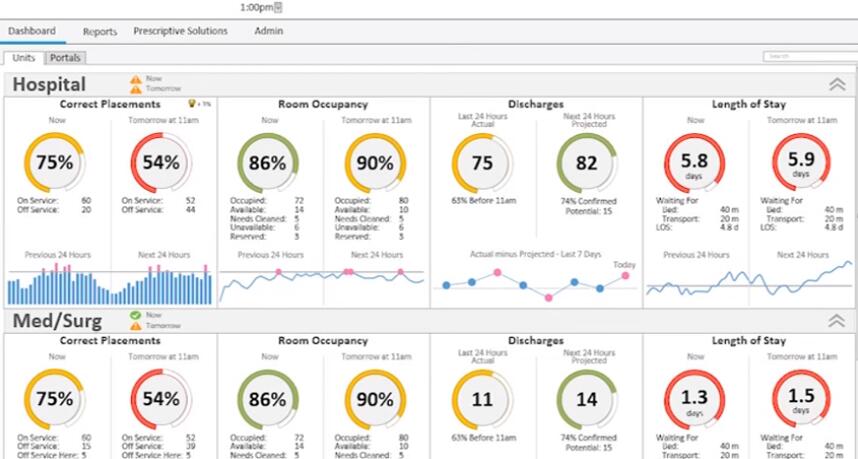Click Hospital Now 'On Service: 60' row
The height and width of the screenshot is (459, 858).
coord(54,201)
